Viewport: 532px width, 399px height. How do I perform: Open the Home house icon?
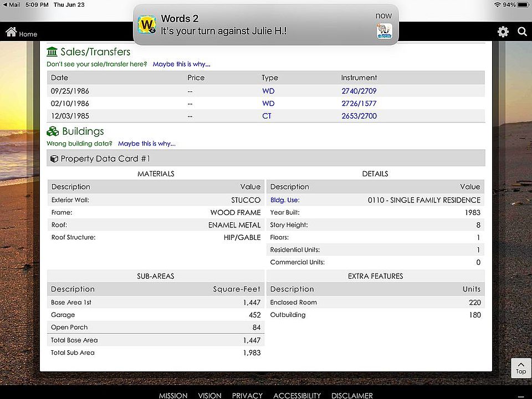point(11,32)
